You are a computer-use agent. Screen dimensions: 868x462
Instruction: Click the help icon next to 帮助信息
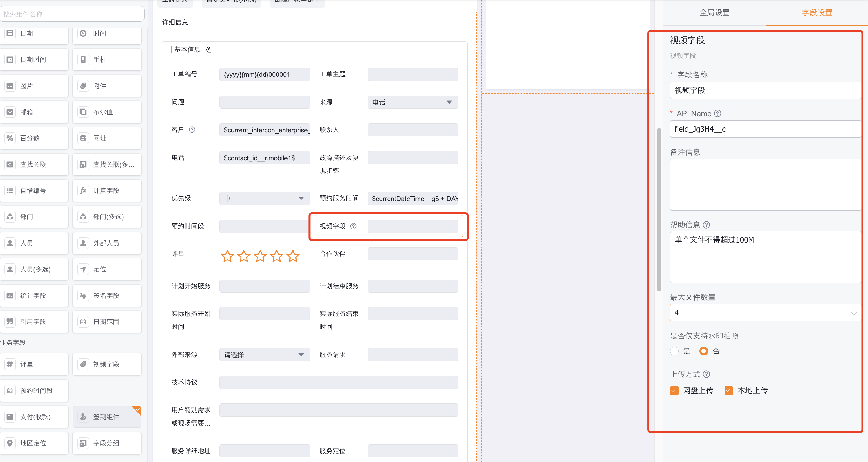pyautogui.click(x=707, y=225)
